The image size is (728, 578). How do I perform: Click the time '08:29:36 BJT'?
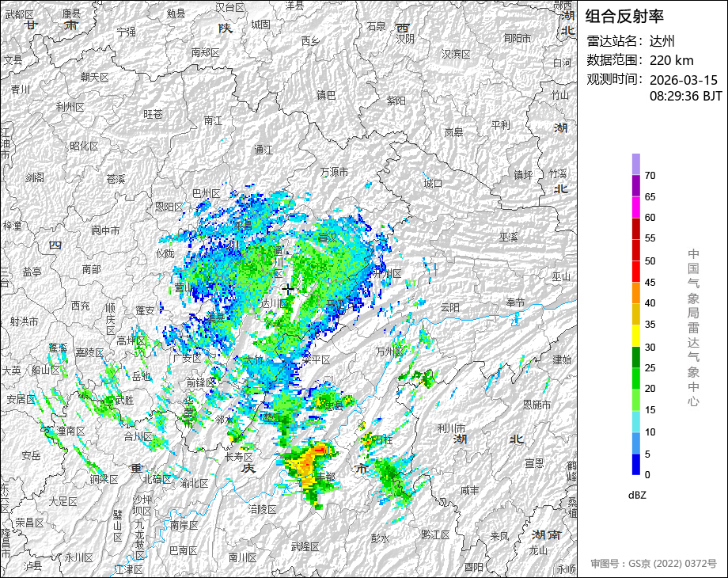(x=686, y=96)
